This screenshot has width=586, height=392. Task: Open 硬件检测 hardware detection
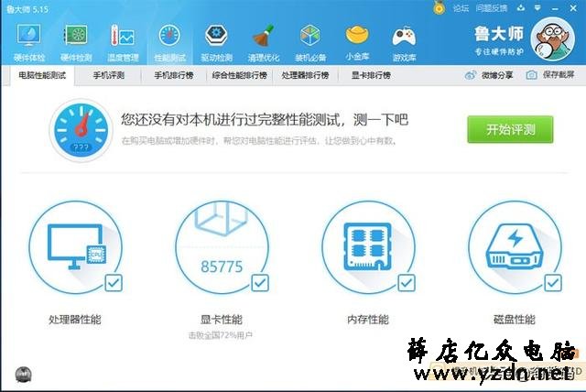(x=76, y=42)
